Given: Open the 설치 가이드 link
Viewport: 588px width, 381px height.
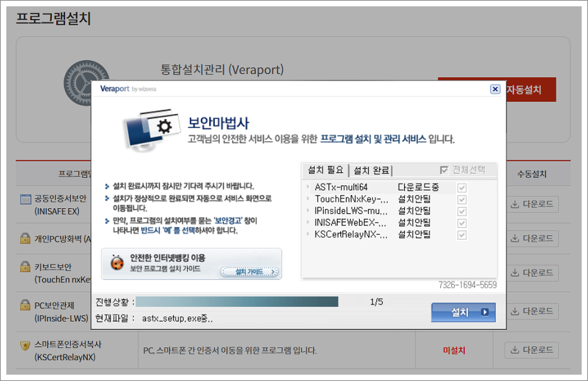Looking at the screenshot, I should [250, 272].
